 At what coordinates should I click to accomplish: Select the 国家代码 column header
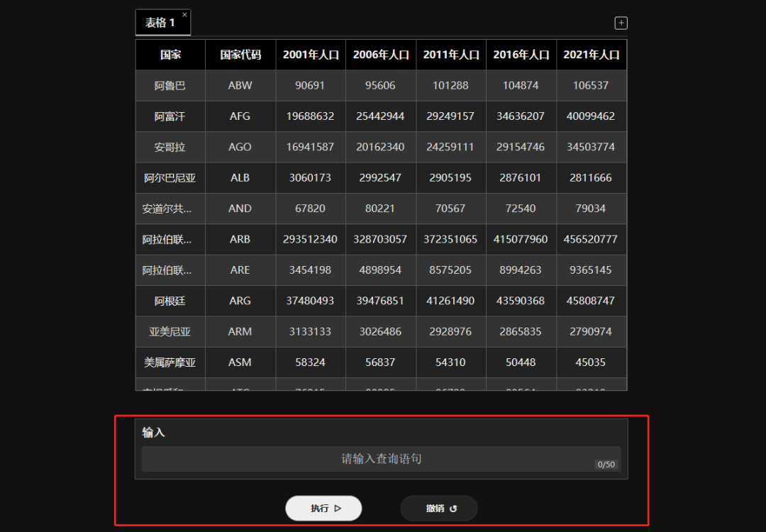pos(240,55)
